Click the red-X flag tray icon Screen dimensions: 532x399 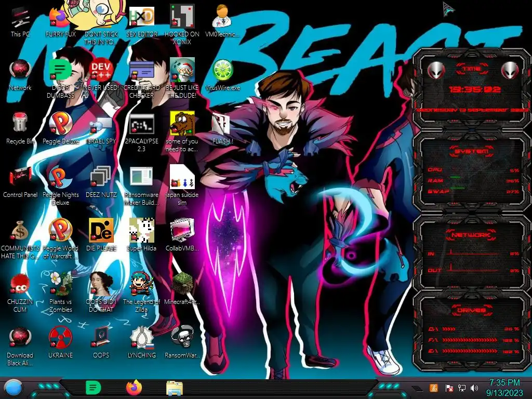pos(449,388)
